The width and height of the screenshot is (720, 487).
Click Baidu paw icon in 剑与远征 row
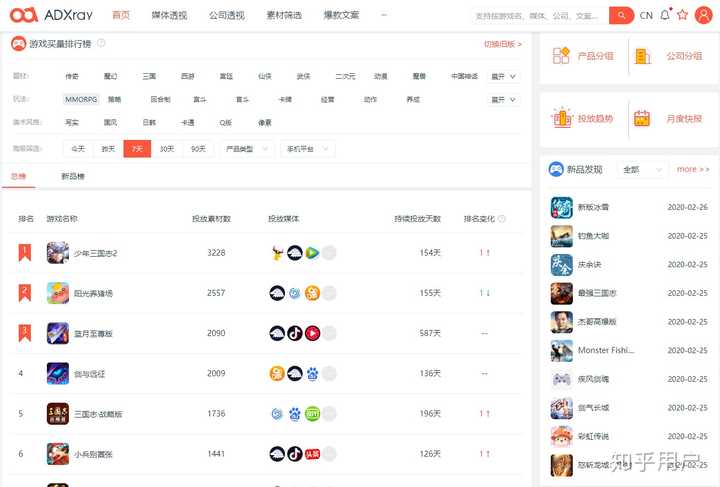(x=312, y=374)
